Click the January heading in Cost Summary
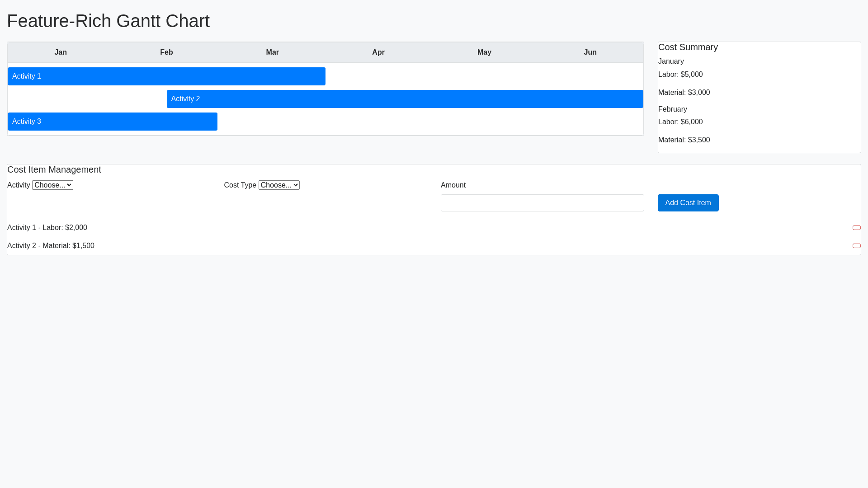 pos(671,61)
